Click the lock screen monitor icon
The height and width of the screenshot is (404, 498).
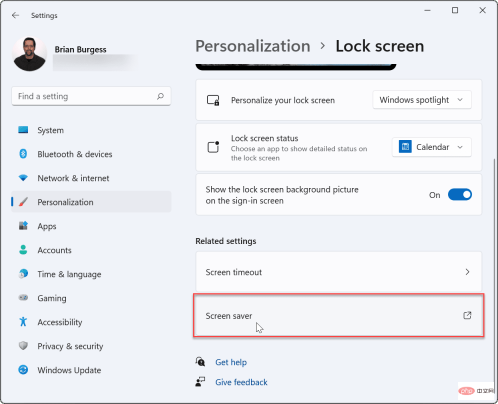(213, 100)
